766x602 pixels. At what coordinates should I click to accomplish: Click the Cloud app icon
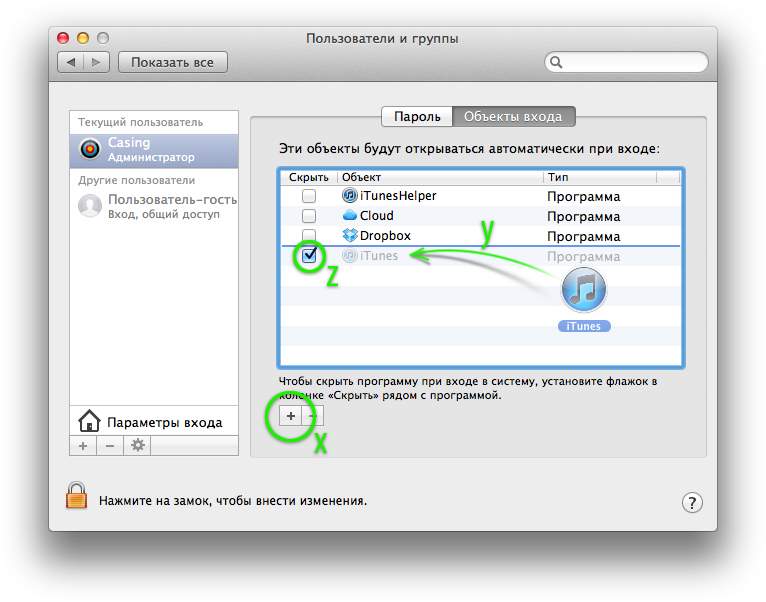[x=350, y=215]
